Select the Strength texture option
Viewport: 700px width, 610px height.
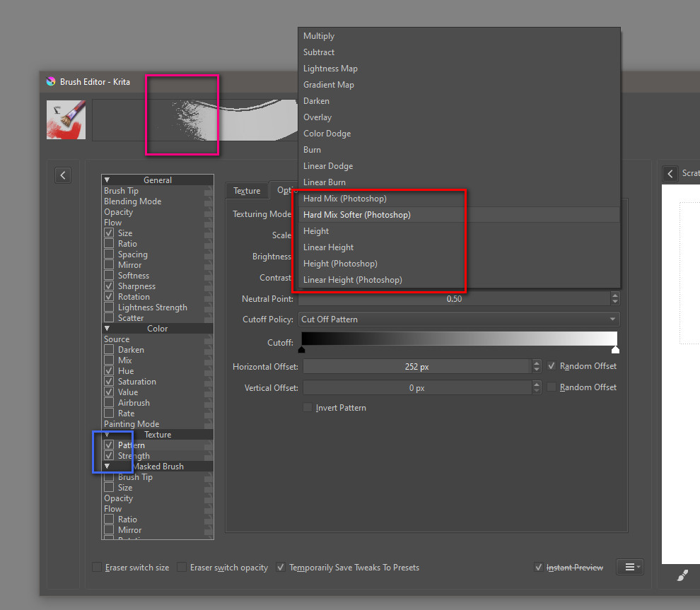point(134,456)
